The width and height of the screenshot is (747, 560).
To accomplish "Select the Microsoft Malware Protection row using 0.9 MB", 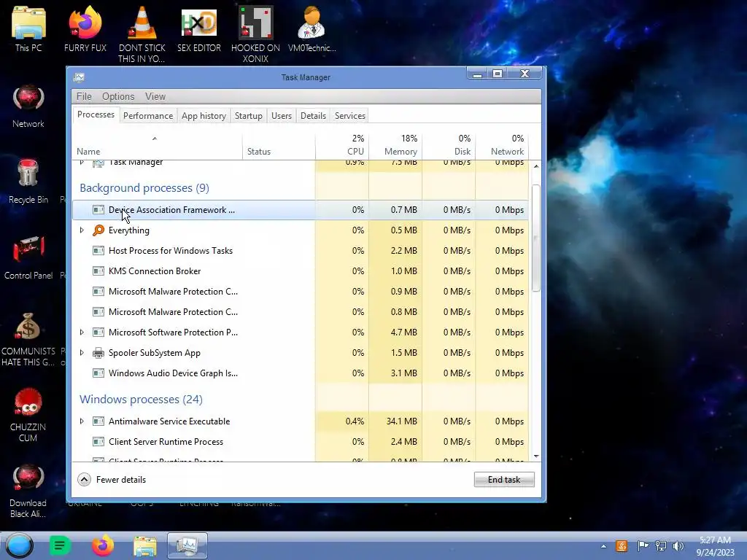I will click(x=300, y=292).
